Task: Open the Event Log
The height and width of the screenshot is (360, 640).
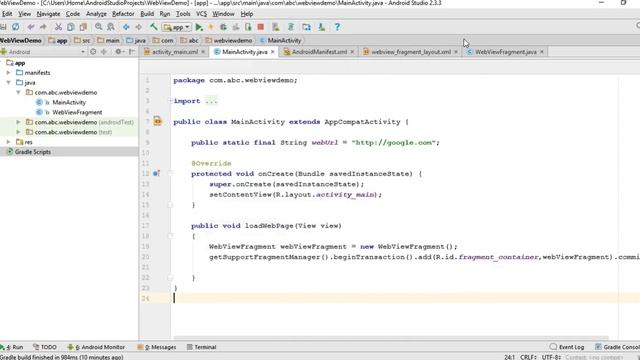Action: click(x=567, y=347)
